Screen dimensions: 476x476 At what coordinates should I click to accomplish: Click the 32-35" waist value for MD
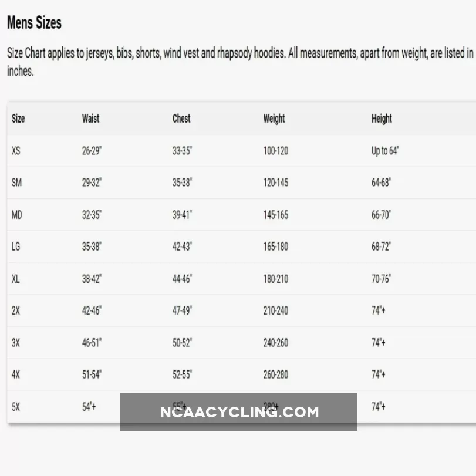[x=92, y=215]
